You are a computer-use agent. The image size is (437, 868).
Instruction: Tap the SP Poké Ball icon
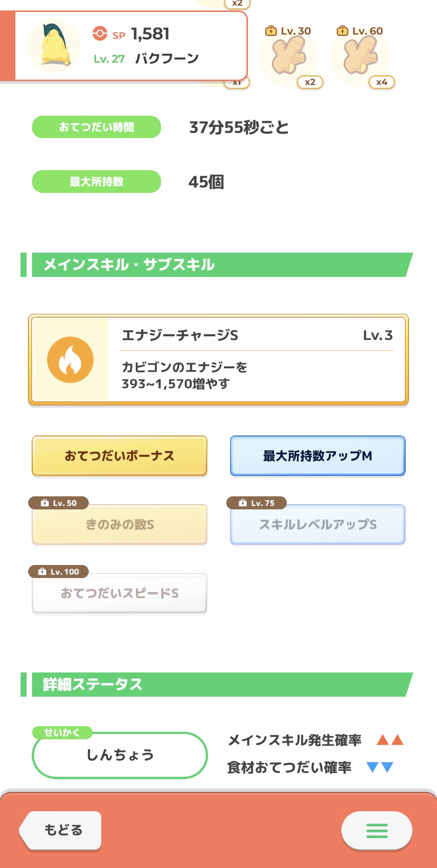(x=100, y=33)
